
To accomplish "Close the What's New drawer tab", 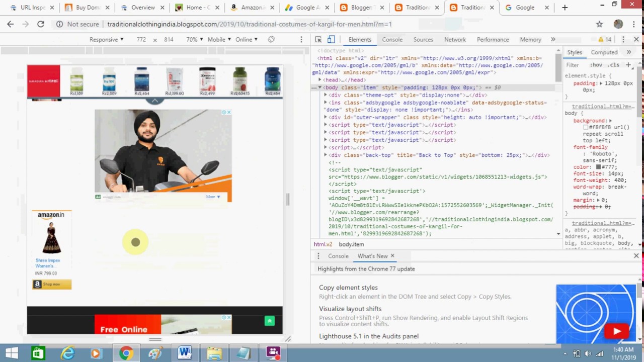I will 392,256.
